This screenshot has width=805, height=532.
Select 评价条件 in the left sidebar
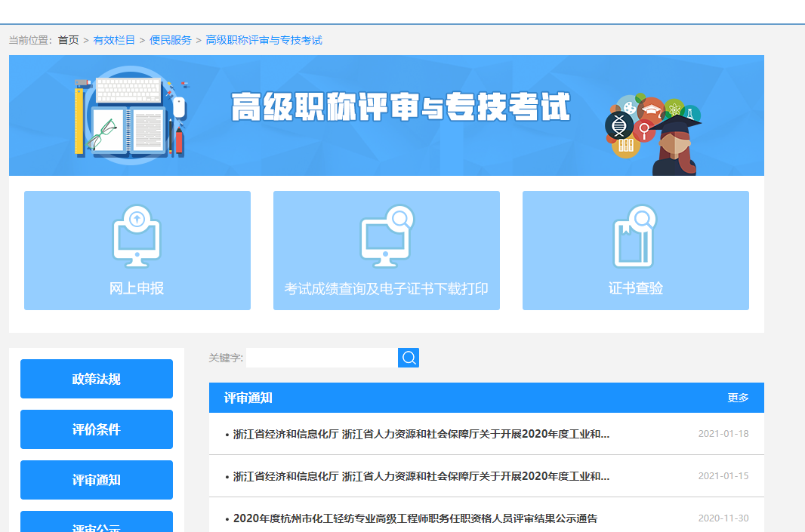click(x=97, y=429)
